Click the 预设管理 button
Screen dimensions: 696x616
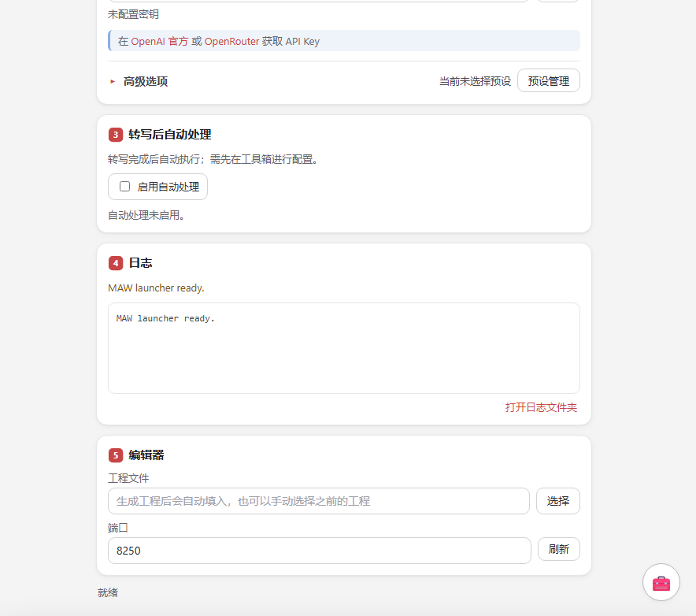pos(548,81)
